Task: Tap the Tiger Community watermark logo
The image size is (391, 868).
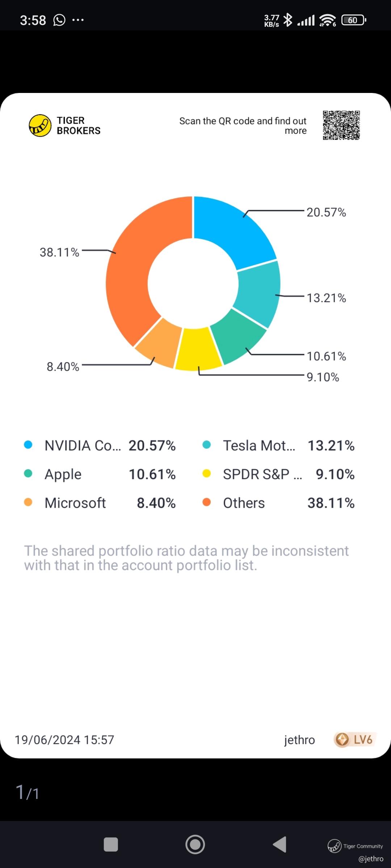Action: tap(334, 846)
